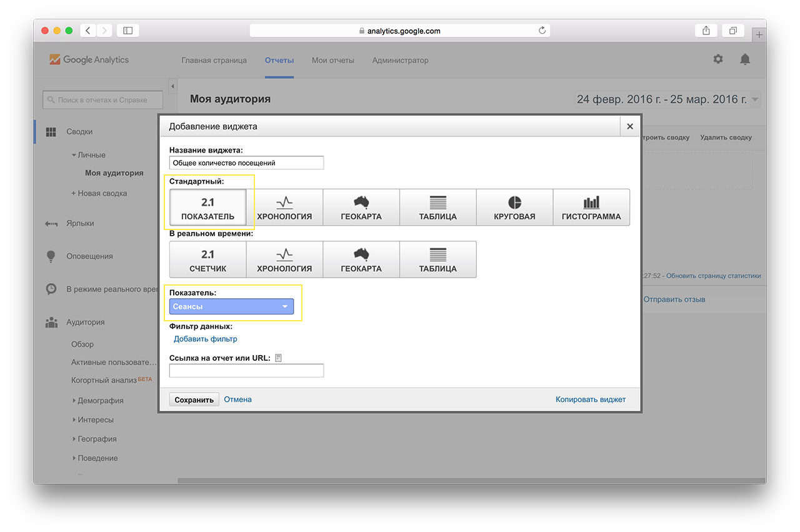Close the Добавление виджета dialog
The height and width of the screenshot is (532, 800).
[x=630, y=126]
